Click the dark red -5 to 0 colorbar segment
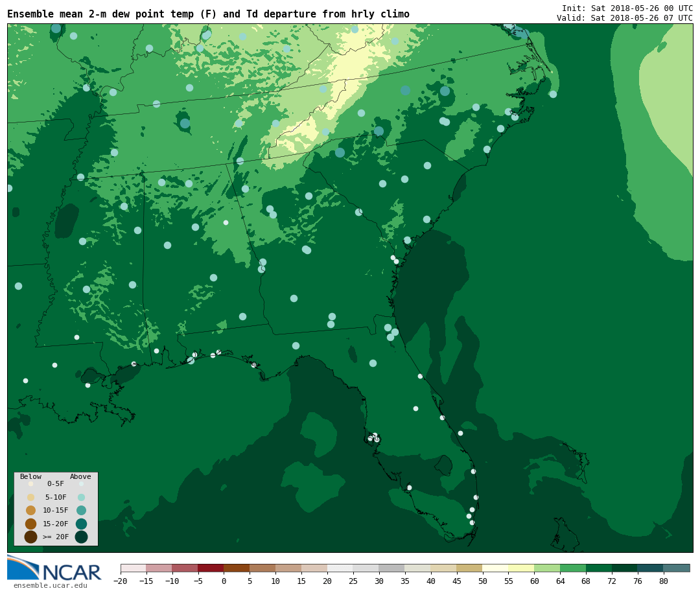 point(211,568)
